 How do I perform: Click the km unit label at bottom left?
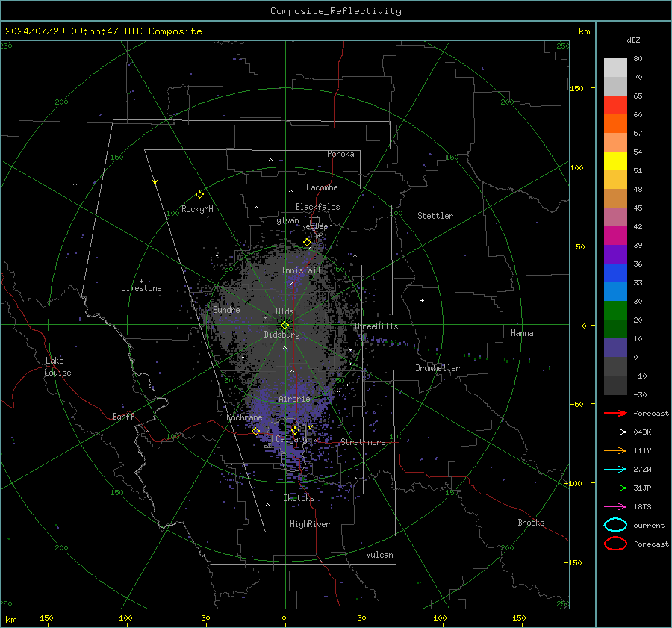point(11,620)
